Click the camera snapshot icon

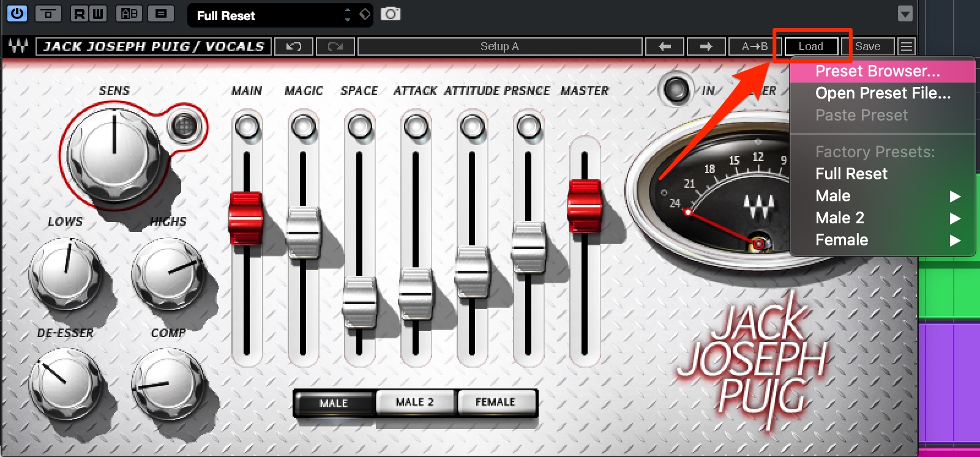pos(391,13)
